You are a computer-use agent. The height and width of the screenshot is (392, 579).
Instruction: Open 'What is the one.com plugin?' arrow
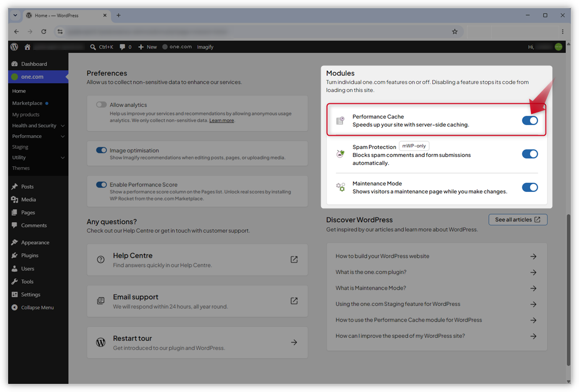[x=533, y=272]
